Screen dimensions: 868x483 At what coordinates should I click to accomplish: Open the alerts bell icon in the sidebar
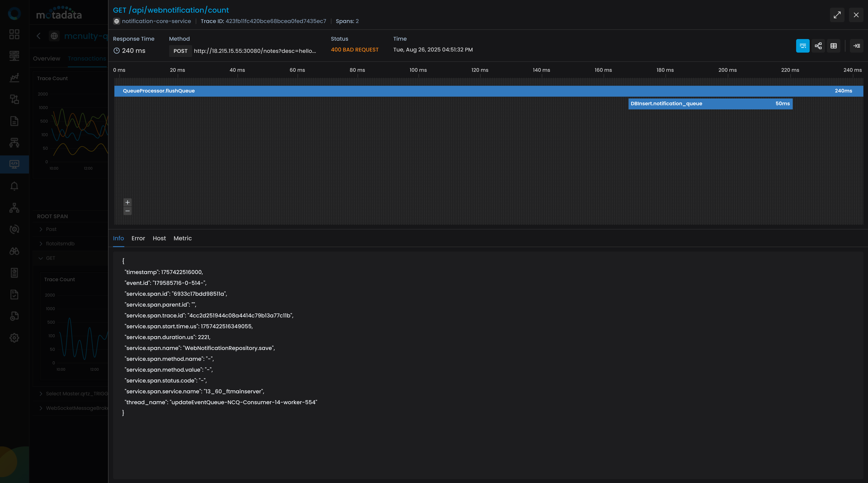pos(14,186)
